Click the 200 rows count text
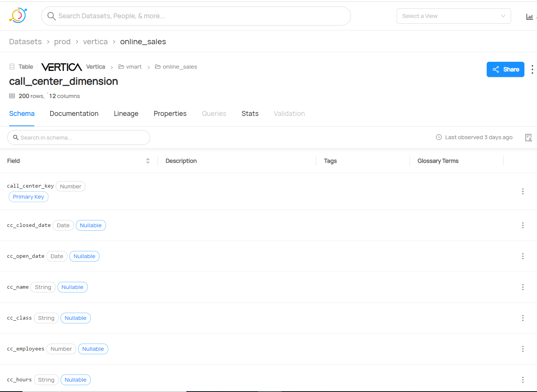Screen dimensions: 537x392 pyautogui.click(x=31, y=96)
